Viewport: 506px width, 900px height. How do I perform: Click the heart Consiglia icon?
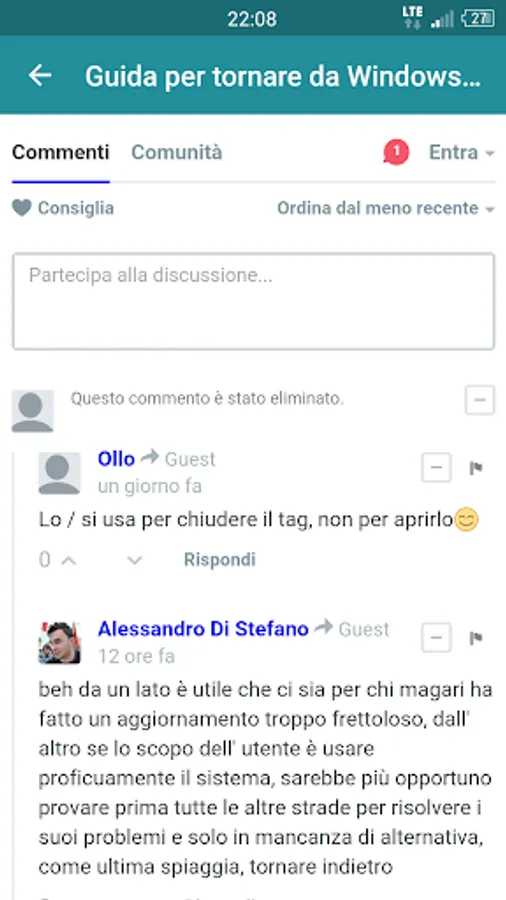click(x=22, y=208)
